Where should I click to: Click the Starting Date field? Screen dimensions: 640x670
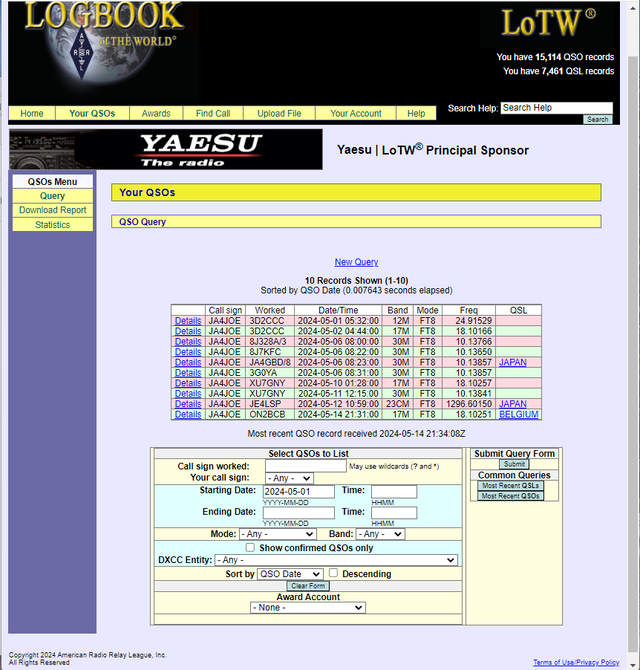(299, 491)
